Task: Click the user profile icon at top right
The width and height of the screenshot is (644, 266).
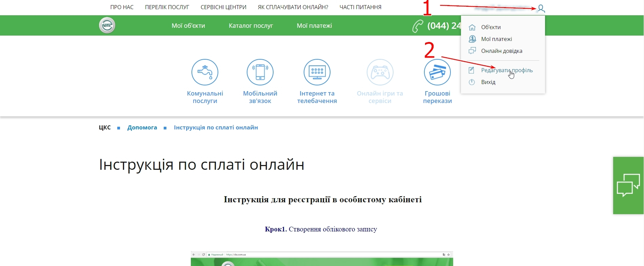Action: (541, 9)
